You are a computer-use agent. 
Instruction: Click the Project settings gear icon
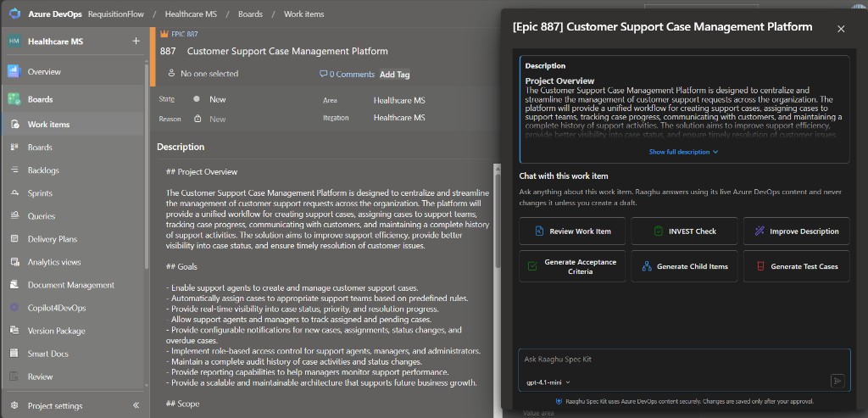point(15,405)
